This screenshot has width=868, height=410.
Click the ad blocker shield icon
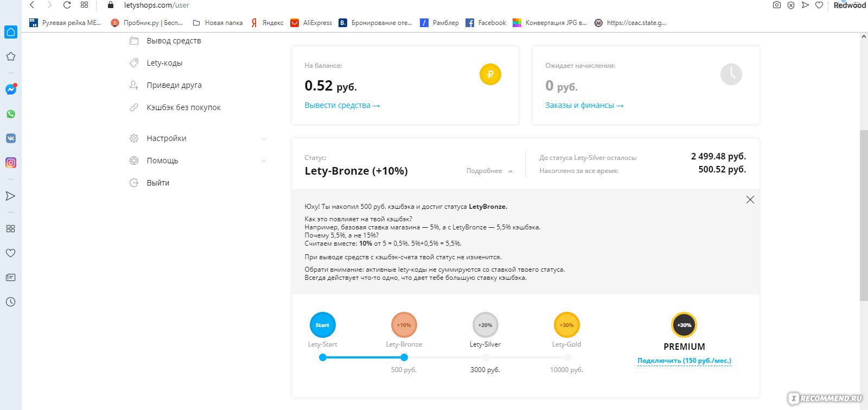point(791,5)
